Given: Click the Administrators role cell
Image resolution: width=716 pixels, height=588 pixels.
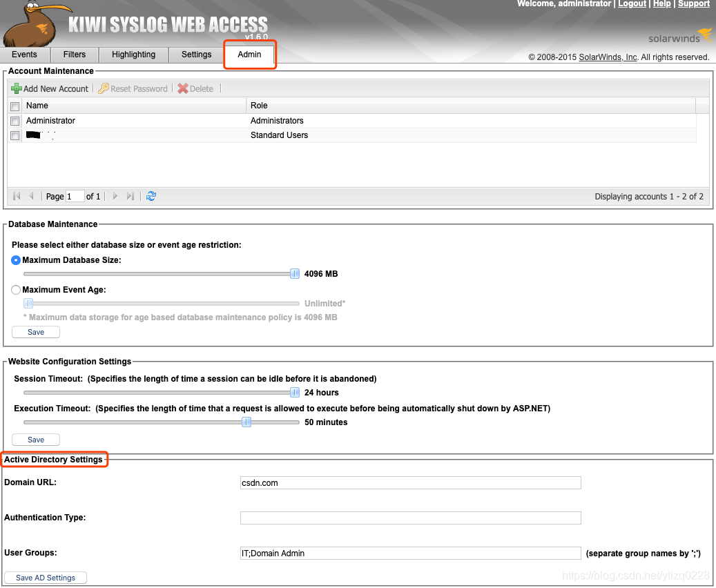Looking at the screenshot, I should click(277, 121).
